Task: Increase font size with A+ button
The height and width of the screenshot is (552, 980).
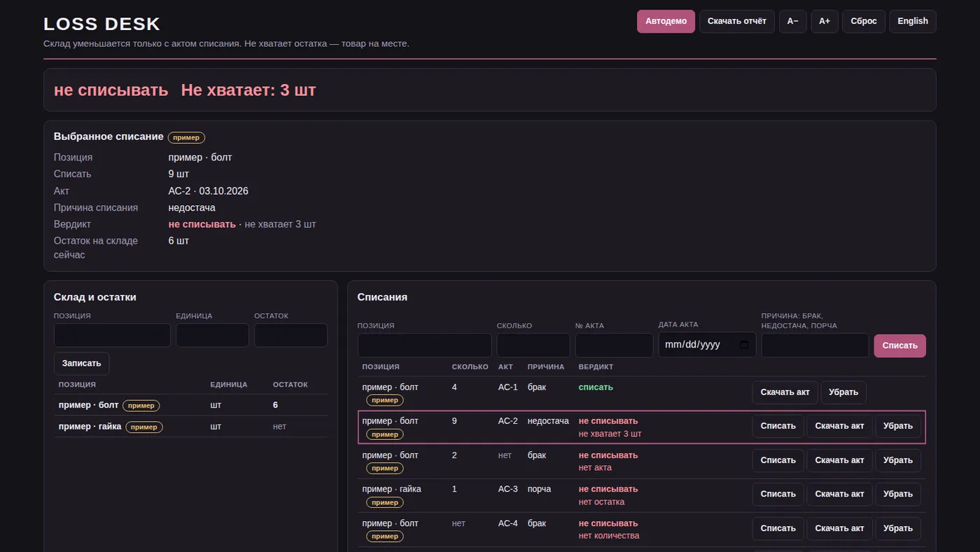Action: 825,21
